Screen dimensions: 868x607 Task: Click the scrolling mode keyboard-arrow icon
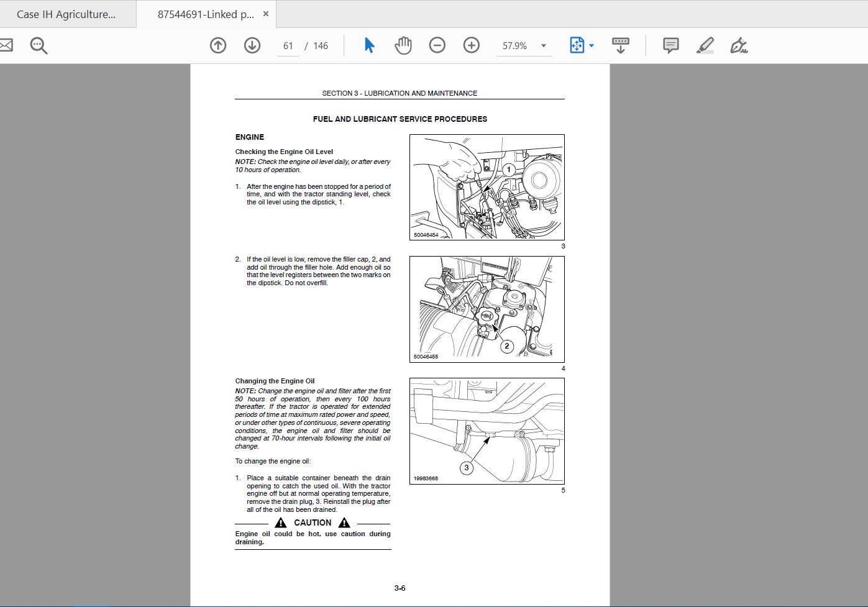point(620,45)
